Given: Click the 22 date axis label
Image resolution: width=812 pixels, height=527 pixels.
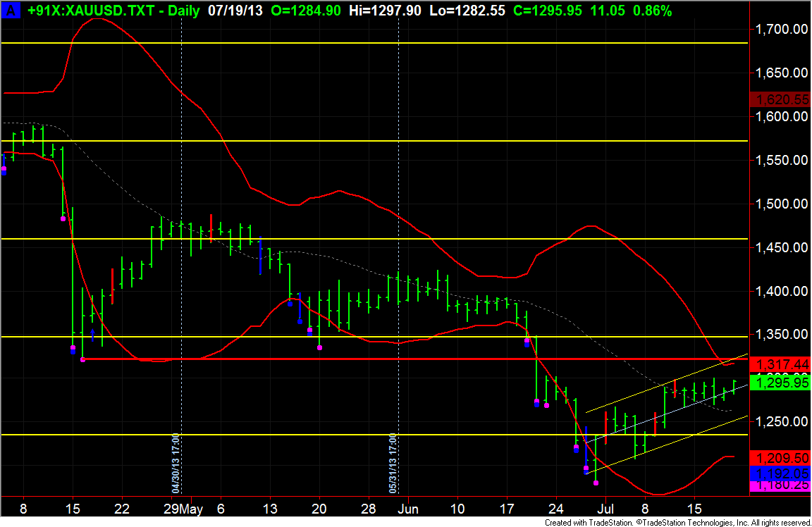Looking at the screenshot, I should tap(122, 509).
